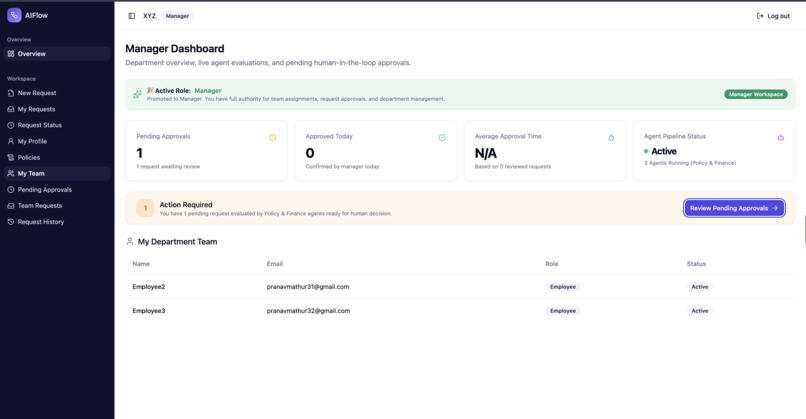Image resolution: width=806 pixels, height=419 pixels.
Task: Open My Profile in sidebar
Action: click(57, 141)
